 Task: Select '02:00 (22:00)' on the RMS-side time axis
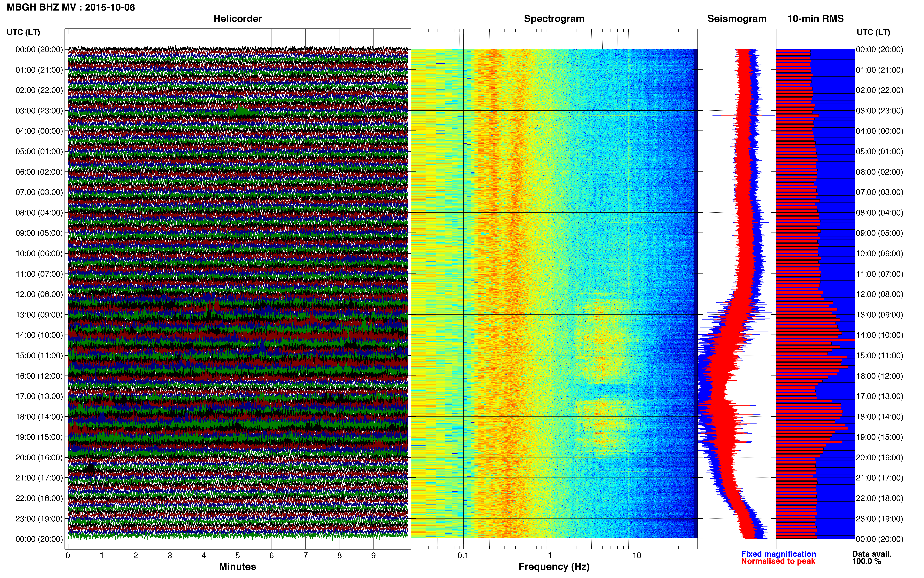point(880,90)
